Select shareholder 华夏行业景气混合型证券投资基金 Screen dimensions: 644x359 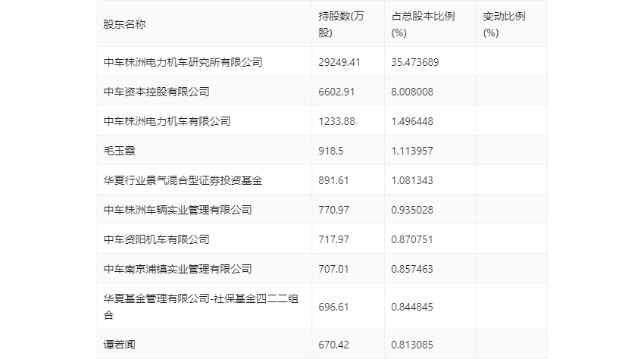tap(183, 180)
